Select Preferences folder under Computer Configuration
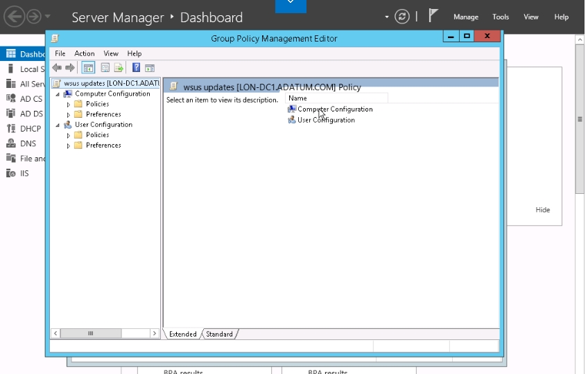This screenshot has width=588, height=374. coord(103,114)
